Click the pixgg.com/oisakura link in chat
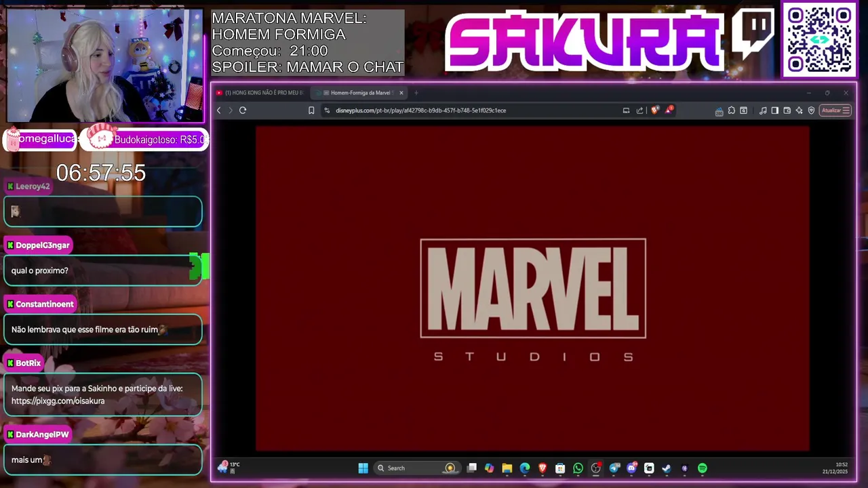Viewport: 868px width, 488px height. coord(58,401)
